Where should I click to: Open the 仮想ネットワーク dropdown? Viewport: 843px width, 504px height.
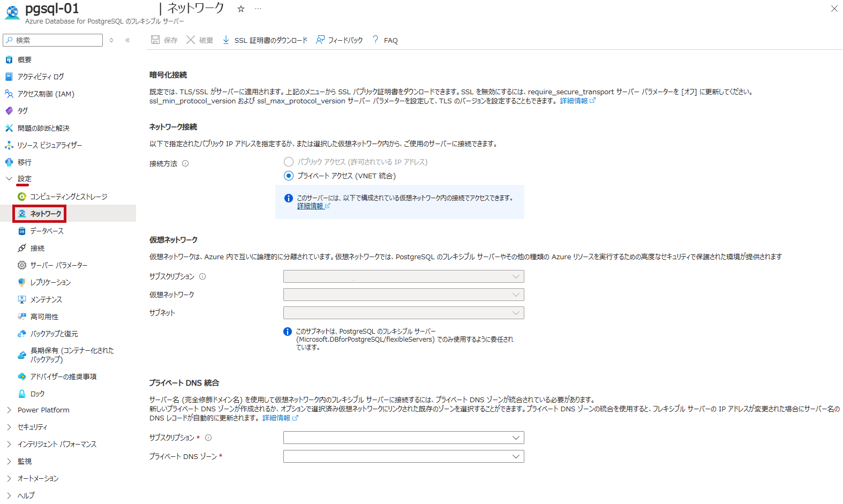[403, 295]
